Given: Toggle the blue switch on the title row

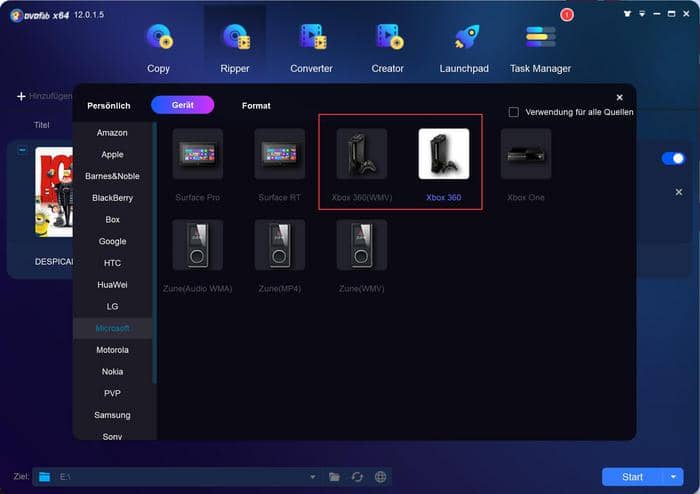Looking at the screenshot, I should click(673, 158).
